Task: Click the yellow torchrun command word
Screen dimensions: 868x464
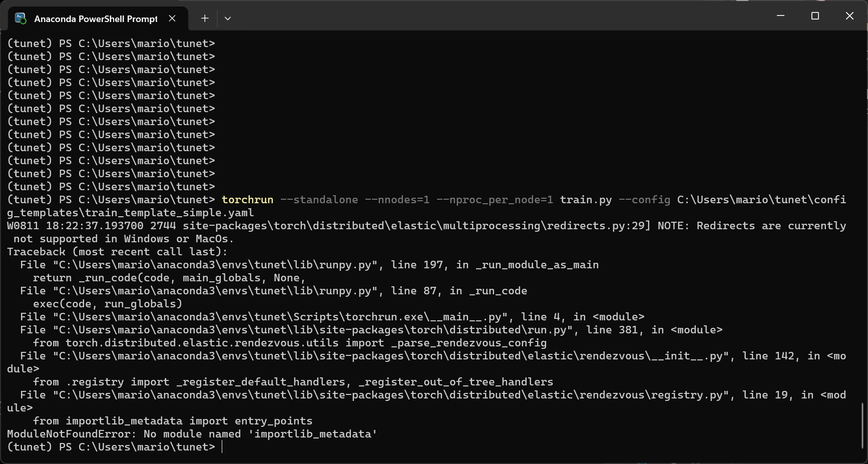Action: pos(247,200)
